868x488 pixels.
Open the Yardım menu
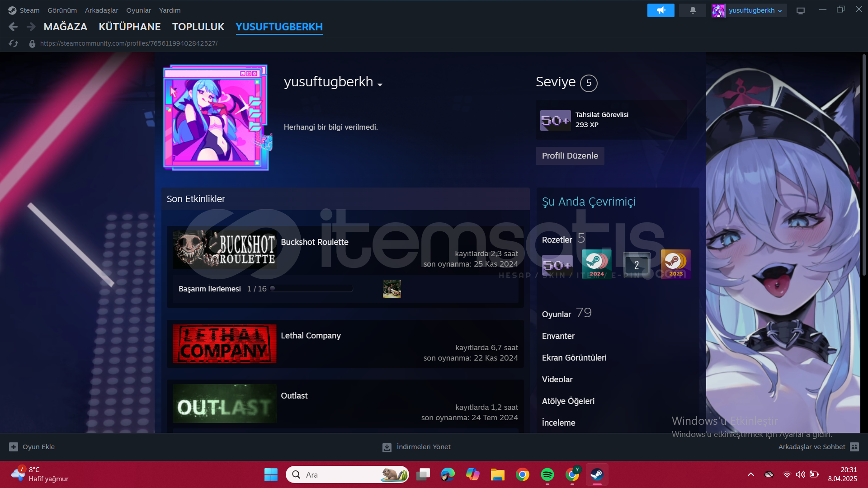(170, 10)
